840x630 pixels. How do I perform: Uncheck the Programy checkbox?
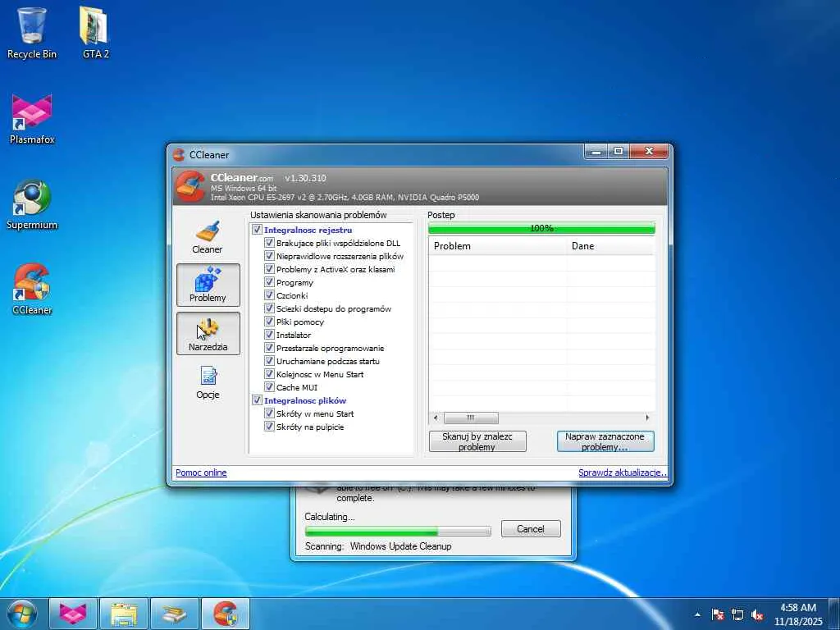point(269,282)
